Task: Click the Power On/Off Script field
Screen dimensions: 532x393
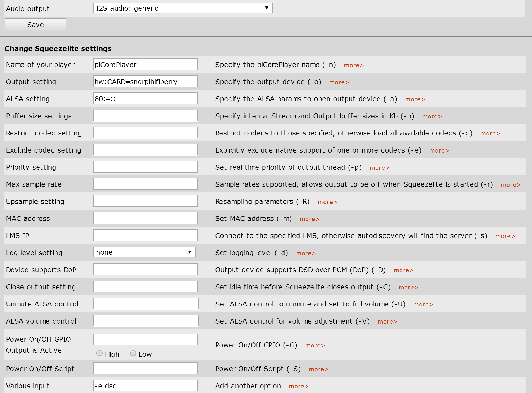Action: (145, 368)
